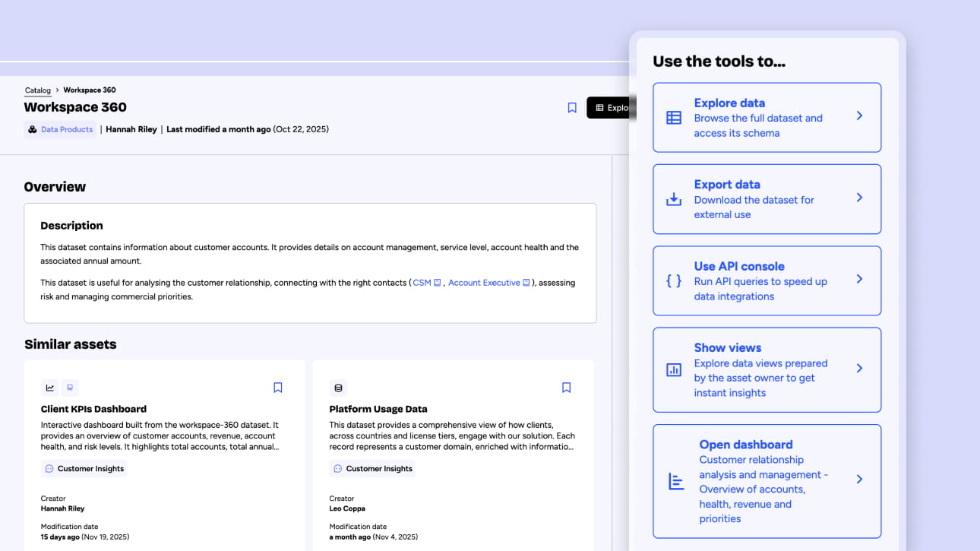
Task: Click the Export data download icon
Action: point(674,199)
